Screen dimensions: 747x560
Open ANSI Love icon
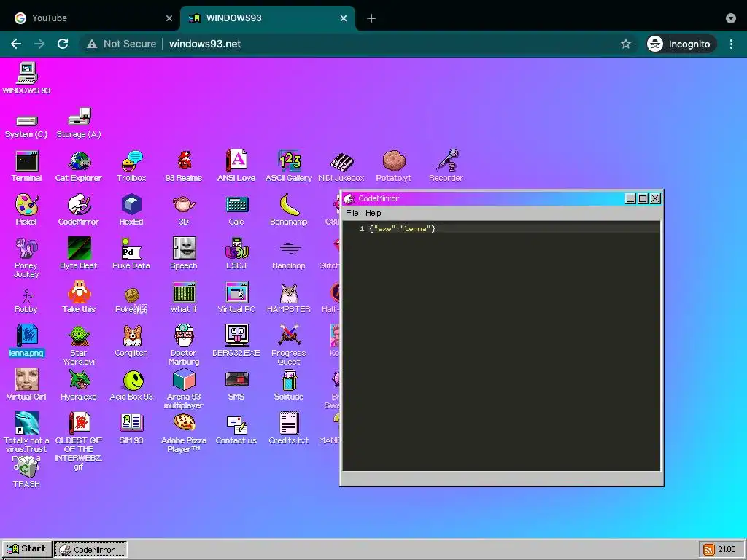236,166
